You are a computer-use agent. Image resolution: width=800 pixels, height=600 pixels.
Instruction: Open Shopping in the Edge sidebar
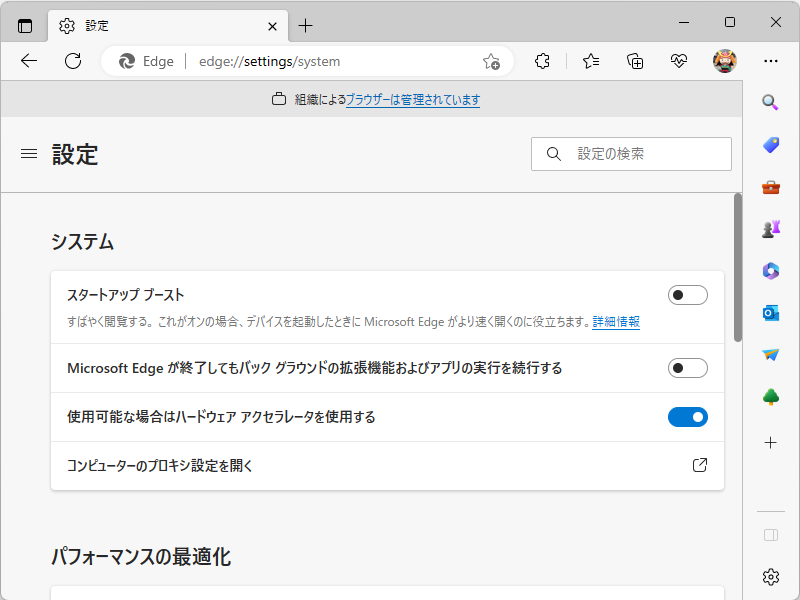click(770, 144)
